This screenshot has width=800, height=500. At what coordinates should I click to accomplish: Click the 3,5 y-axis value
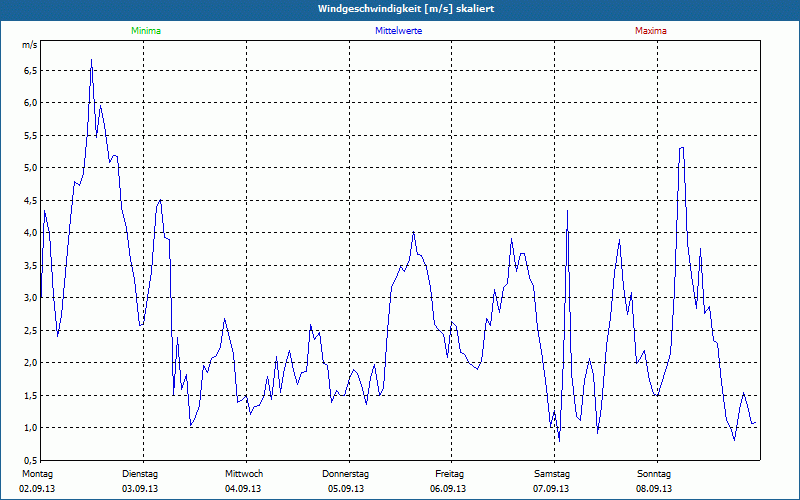click(x=31, y=265)
